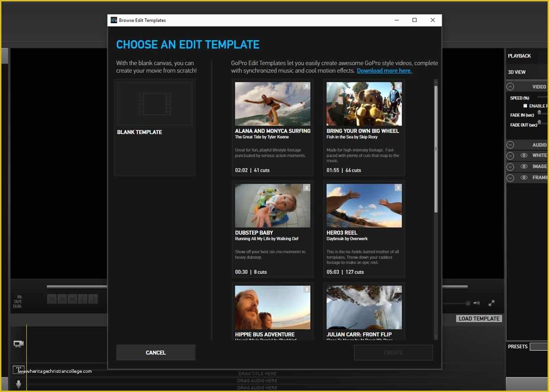Click the blank template filmstrip placeholder

pyautogui.click(x=155, y=104)
